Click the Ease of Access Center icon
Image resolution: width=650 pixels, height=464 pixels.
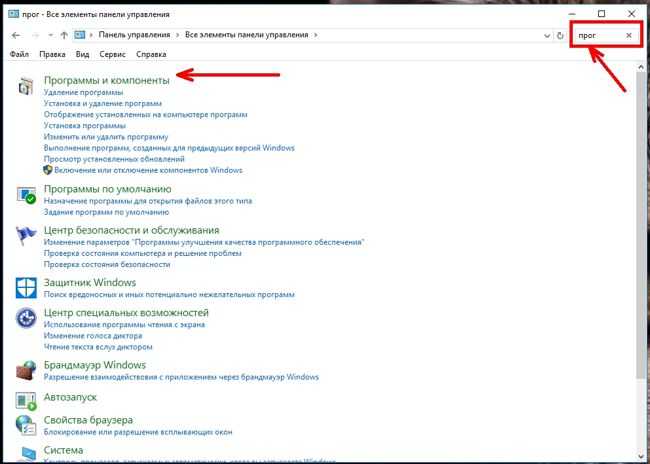26,318
